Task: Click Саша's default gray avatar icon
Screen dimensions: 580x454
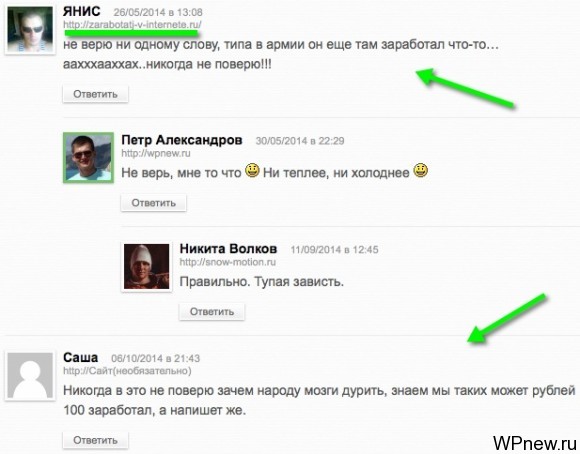Action: (30, 376)
